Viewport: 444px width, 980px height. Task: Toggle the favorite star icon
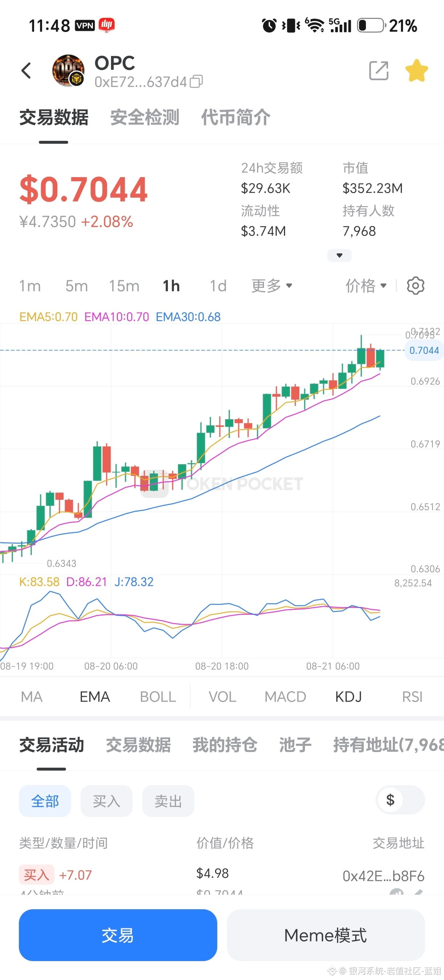[417, 70]
